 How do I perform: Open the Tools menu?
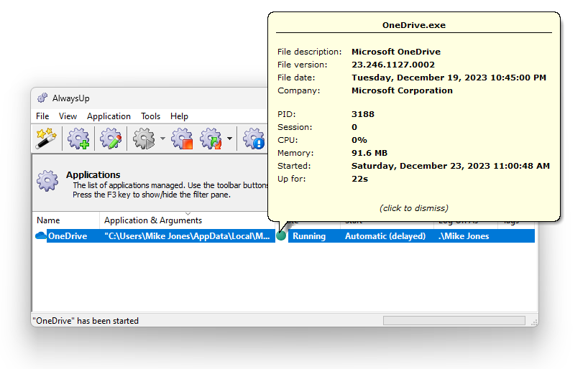(150, 116)
